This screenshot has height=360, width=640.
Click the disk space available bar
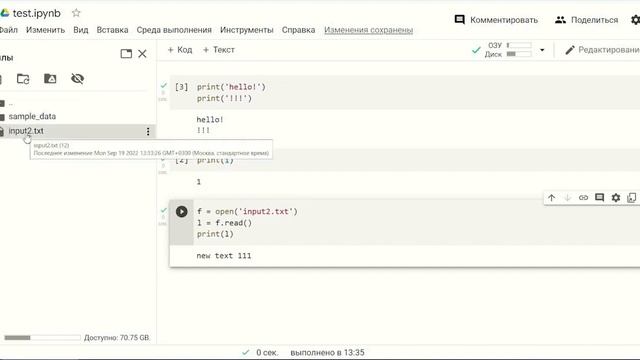point(42,338)
